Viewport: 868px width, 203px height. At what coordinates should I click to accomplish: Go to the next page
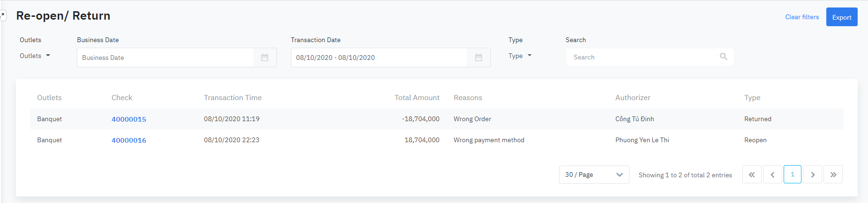coord(813,174)
